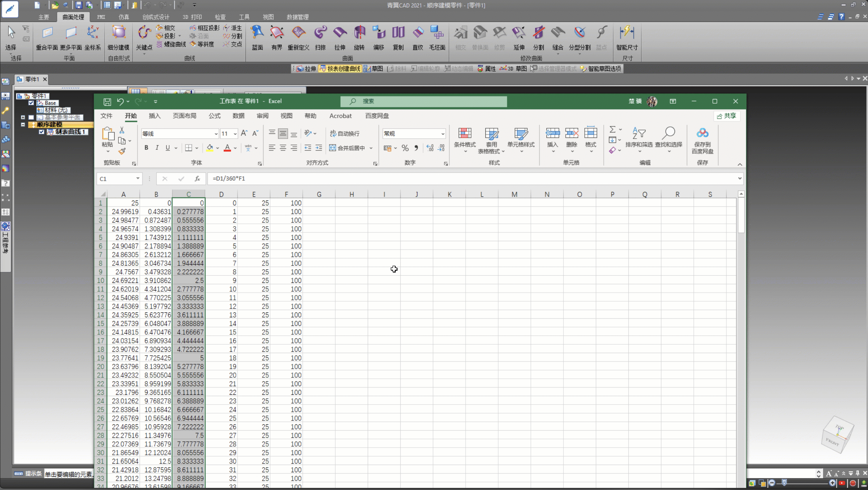868x490 pixels.
Task: Open the font name dropdown 等线
Action: tap(216, 134)
